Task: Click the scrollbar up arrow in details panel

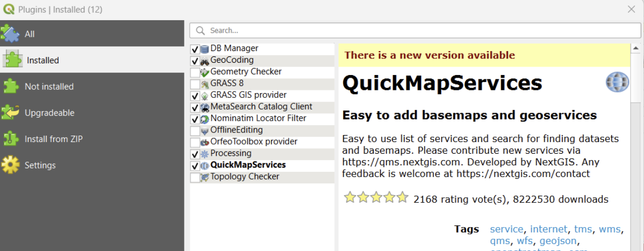Action: pos(635,48)
